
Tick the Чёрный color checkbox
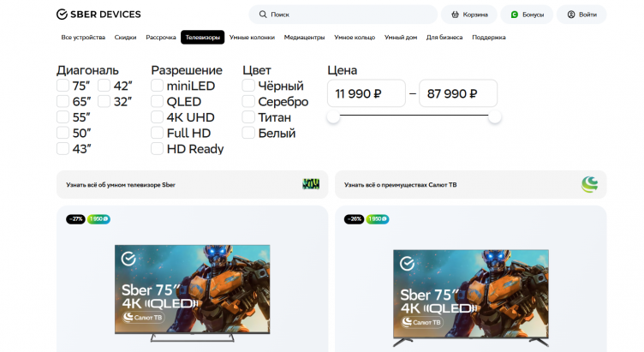click(248, 86)
